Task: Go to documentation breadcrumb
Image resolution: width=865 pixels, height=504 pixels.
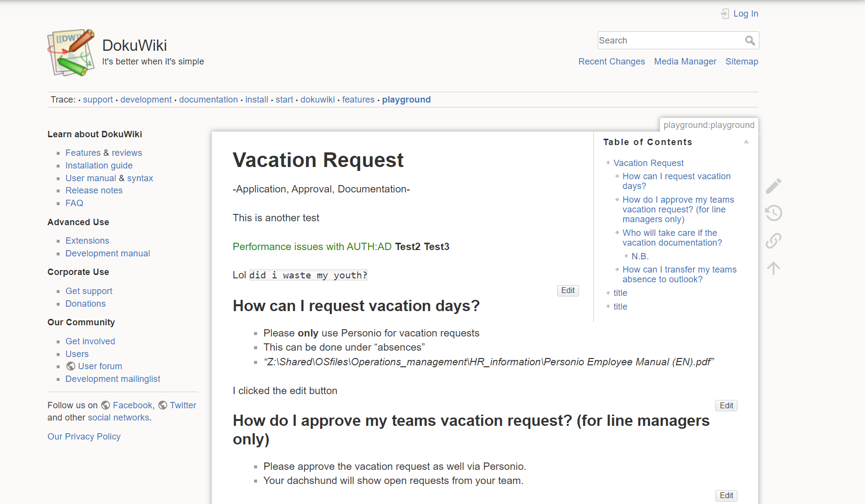Action: (208, 100)
